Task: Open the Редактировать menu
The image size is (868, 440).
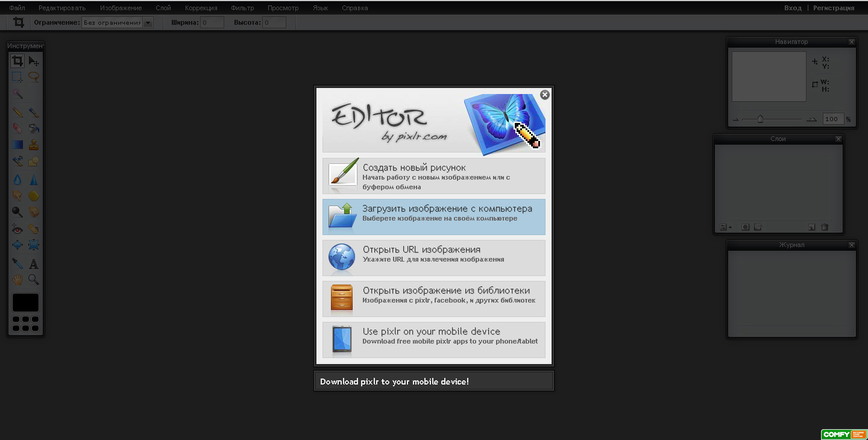Action: [x=62, y=8]
